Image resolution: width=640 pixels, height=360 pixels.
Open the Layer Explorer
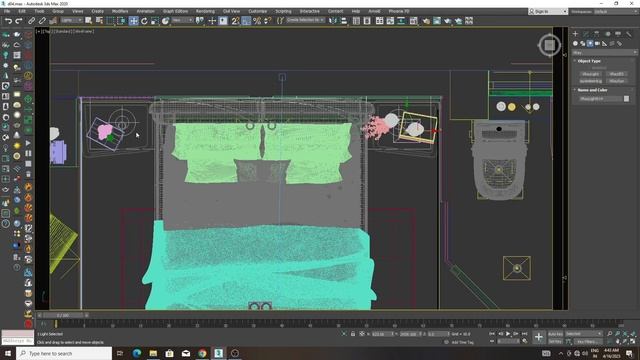pyautogui.click(x=367, y=21)
